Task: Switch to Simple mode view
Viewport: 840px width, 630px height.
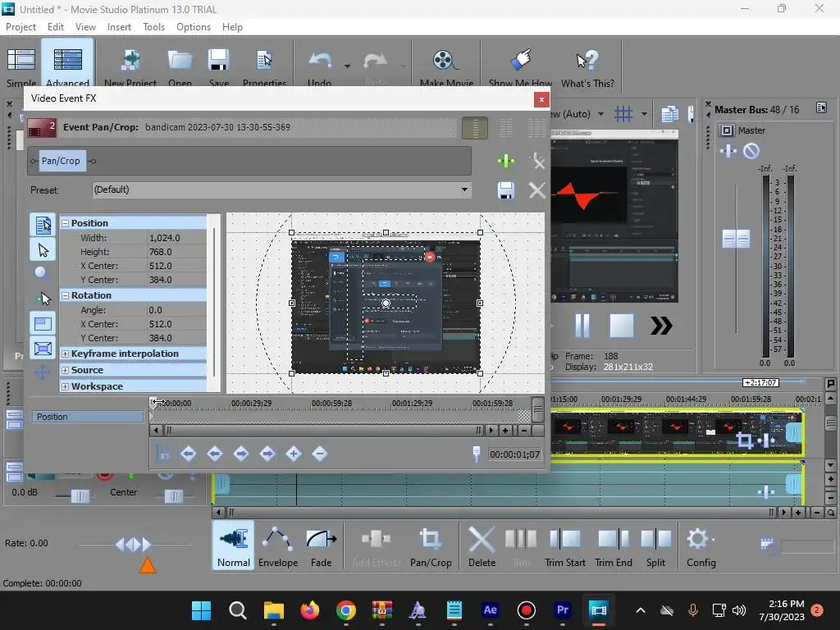Action: 21,66
